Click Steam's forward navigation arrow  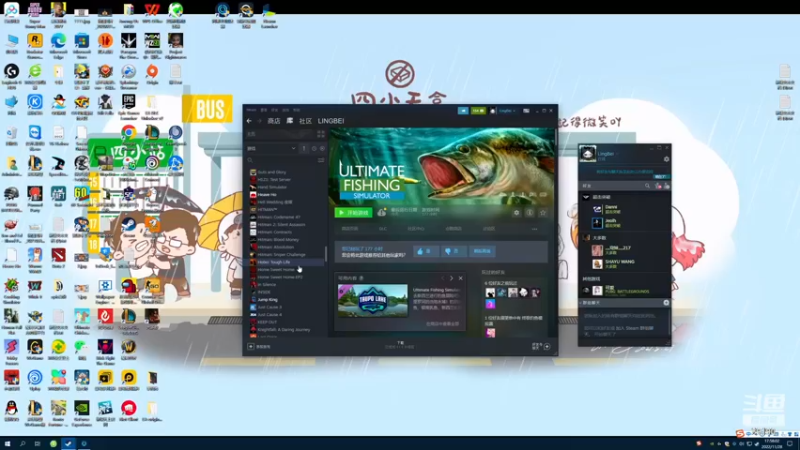click(259, 121)
